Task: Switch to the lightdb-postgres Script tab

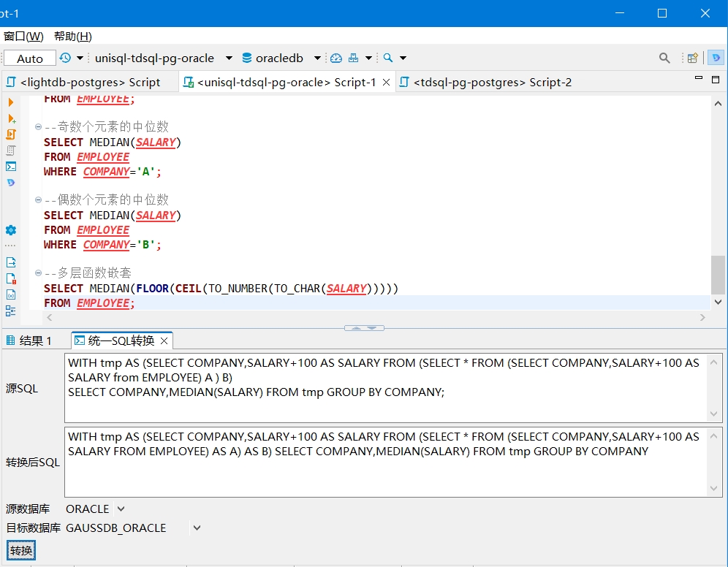Action: (x=90, y=82)
